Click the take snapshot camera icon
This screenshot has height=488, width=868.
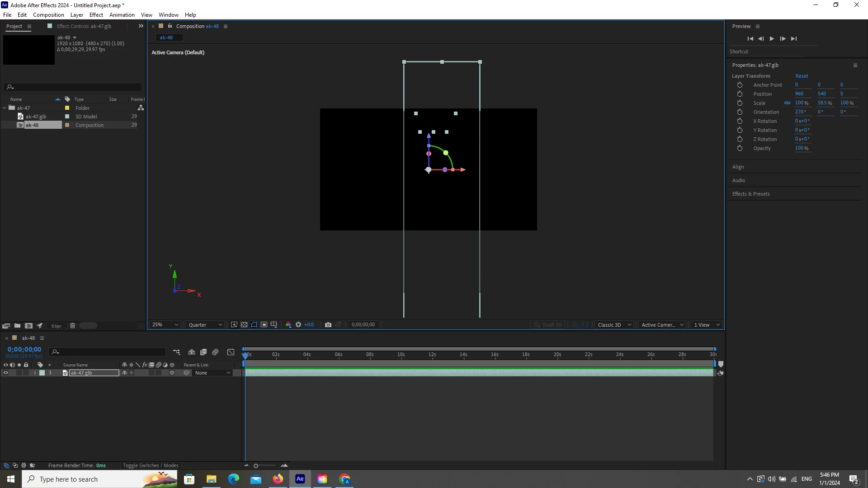point(328,325)
